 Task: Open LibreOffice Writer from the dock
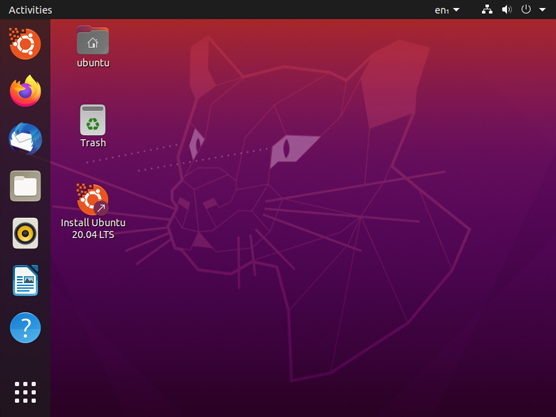click(x=25, y=280)
